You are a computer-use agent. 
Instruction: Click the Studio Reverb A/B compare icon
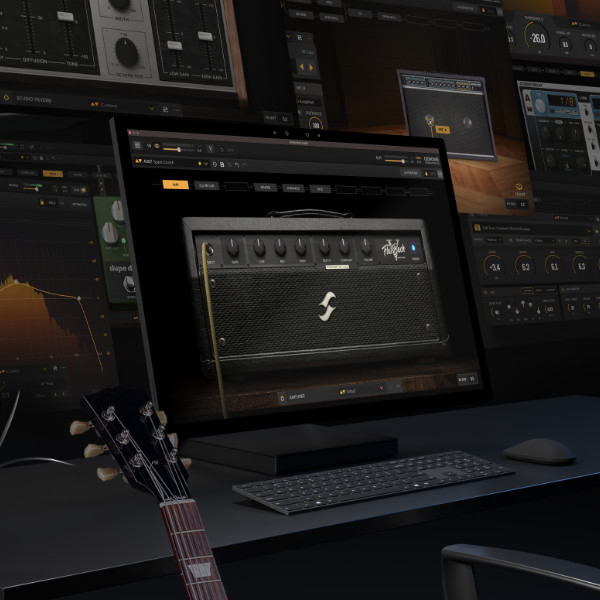[165, 109]
